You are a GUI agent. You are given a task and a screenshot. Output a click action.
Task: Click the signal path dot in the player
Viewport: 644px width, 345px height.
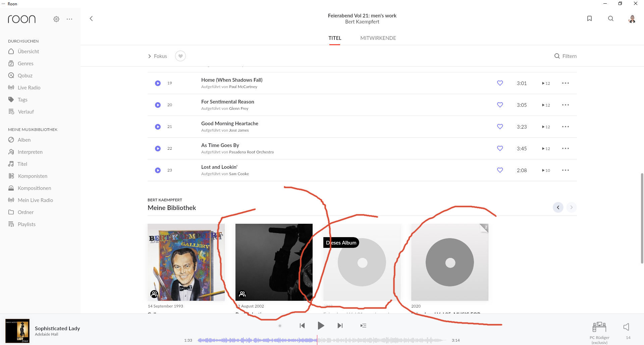pyautogui.click(x=280, y=326)
